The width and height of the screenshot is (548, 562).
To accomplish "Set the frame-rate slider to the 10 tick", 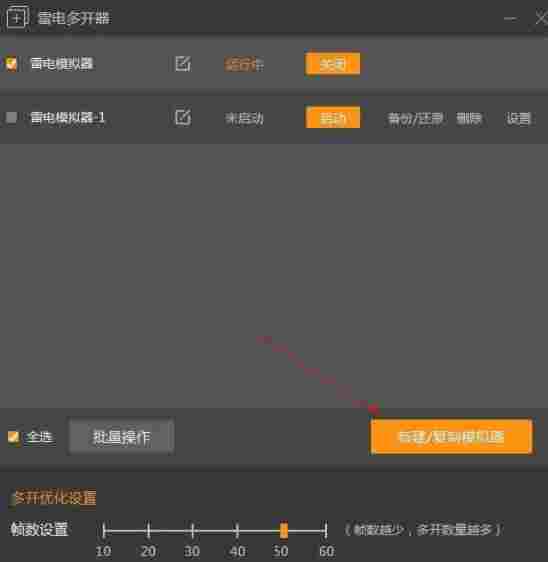I will click(x=104, y=530).
